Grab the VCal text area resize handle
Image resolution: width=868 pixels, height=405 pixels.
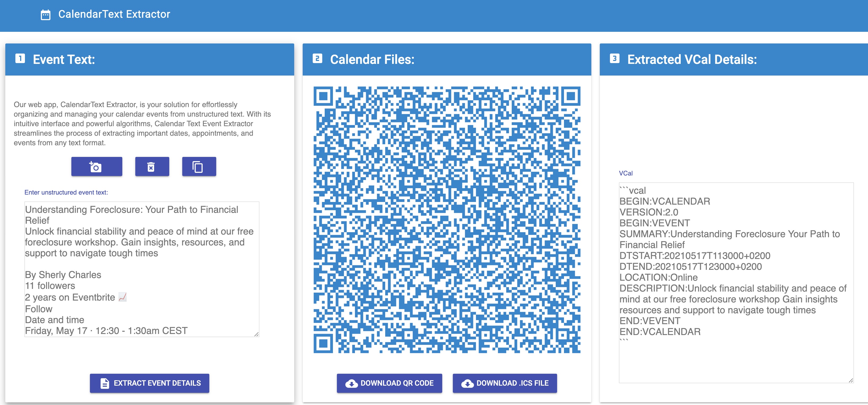[x=850, y=380]
